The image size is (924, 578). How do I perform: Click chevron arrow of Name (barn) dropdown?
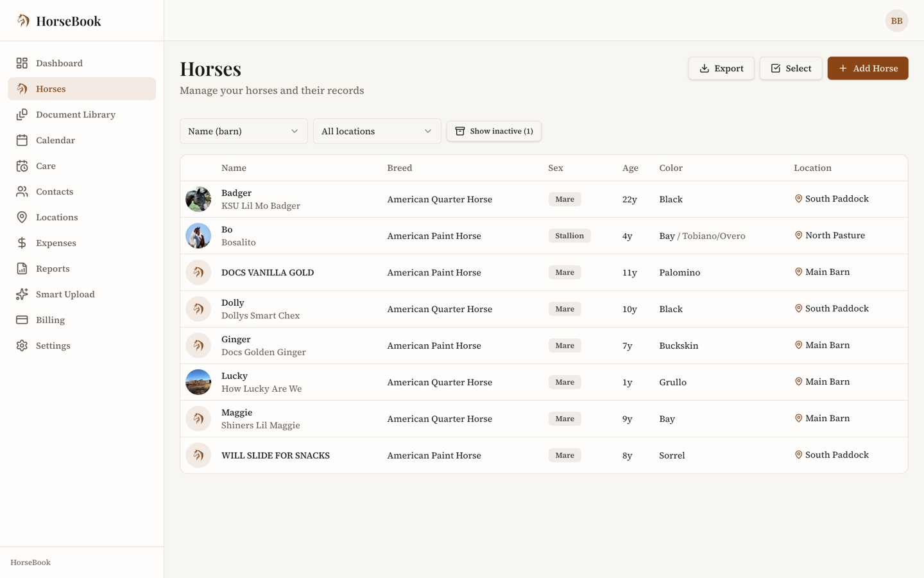click(295, 131)
